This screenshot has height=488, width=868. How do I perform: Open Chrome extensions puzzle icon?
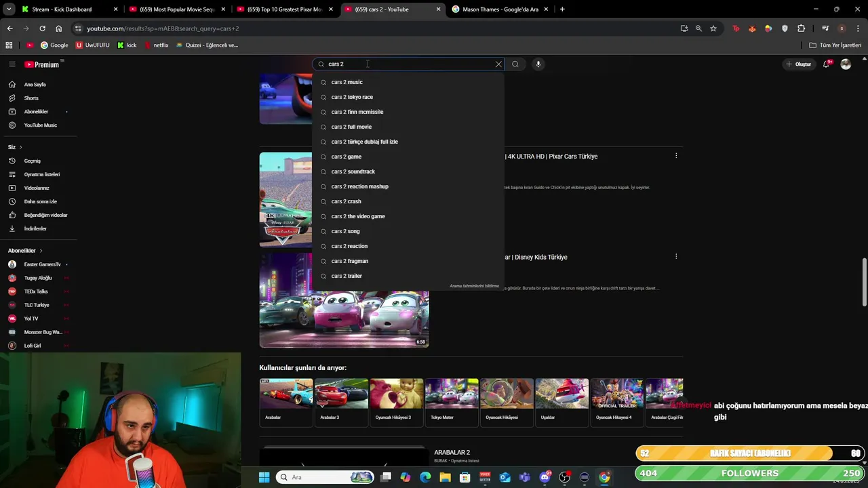point(802,28)
